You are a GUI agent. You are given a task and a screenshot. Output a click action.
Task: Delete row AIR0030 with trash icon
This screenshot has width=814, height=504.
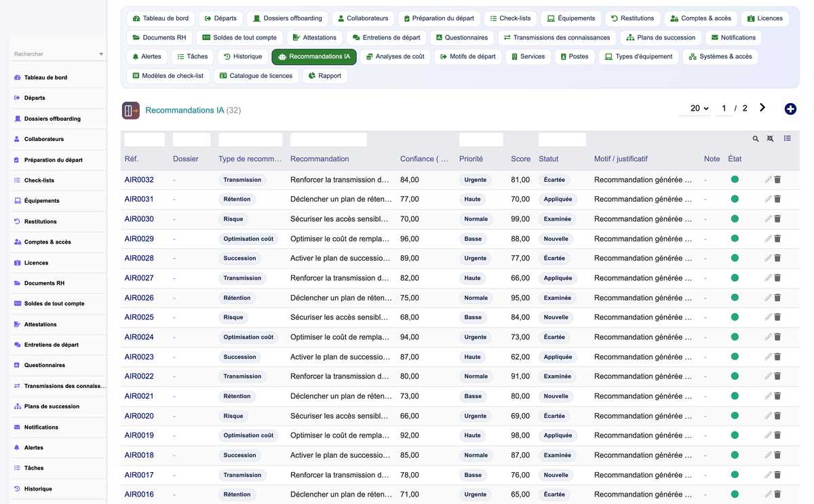point(778,219)
